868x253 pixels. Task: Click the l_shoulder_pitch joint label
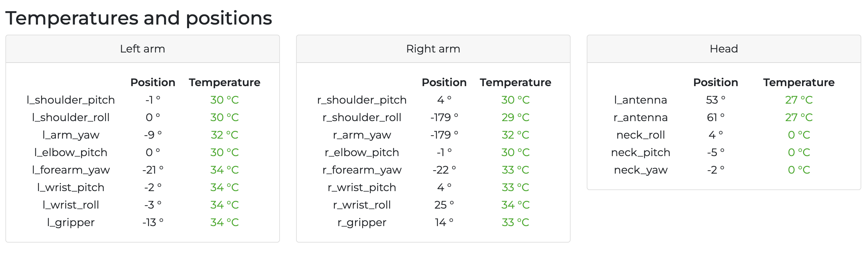pyautogui.click(x=71, y=100)
